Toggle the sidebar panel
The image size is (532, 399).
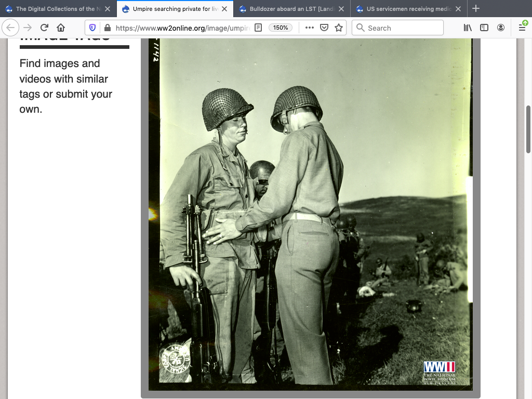click(x=484, y=28)
